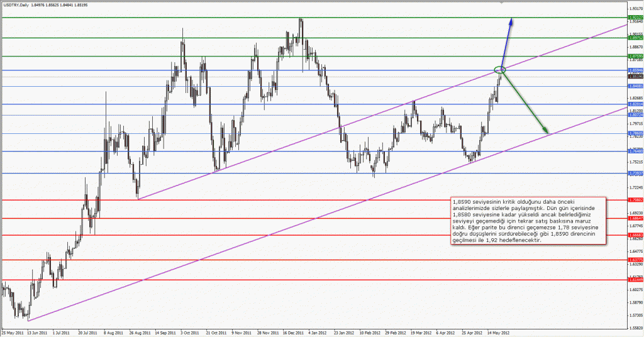This screenshot has width=644, height=337.
Task: Click the 1.82014 blue price label
Action: click(x=635, y=104)
